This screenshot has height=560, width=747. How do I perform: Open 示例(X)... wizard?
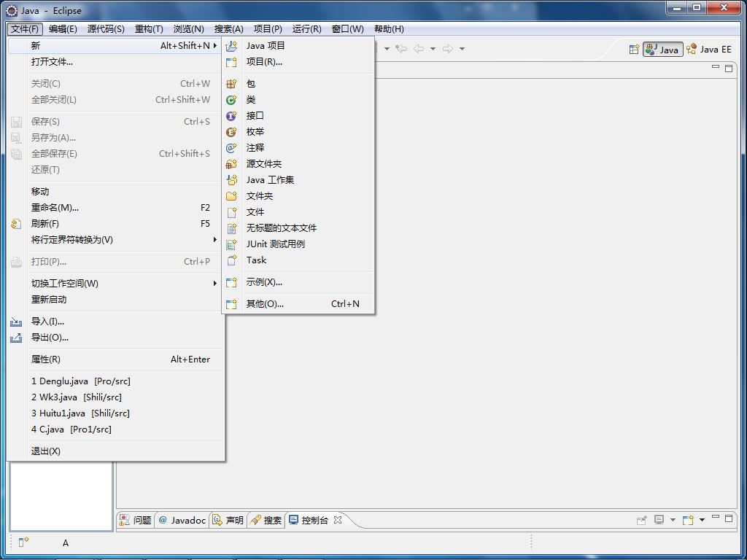pyautogui.click(x=298, y=282)
